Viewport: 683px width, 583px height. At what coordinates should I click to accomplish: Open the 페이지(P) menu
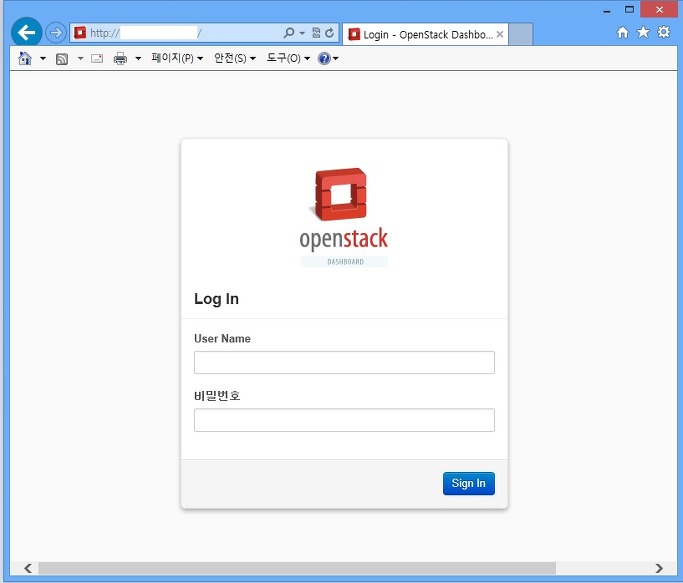coord(177,58)
